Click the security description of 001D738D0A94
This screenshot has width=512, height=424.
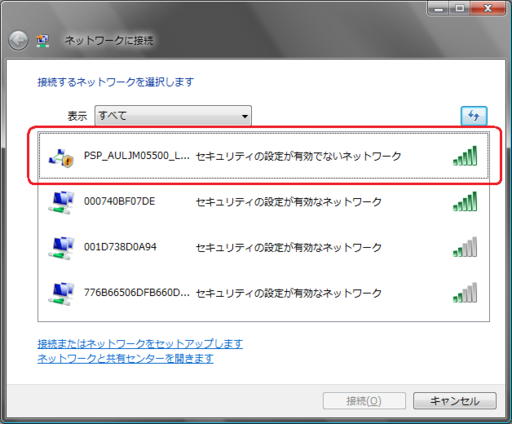pyautogui.click(x=289, y=247)
